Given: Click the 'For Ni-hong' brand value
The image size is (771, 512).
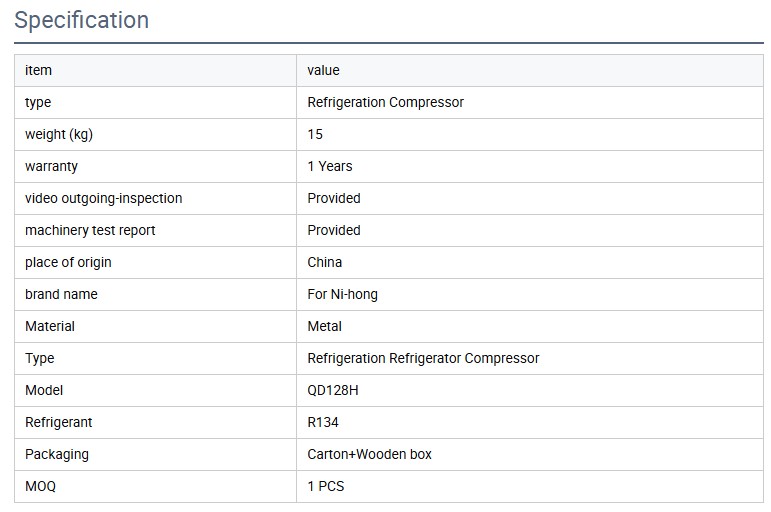Looking at the screenshot, I should tap(342, 294).
